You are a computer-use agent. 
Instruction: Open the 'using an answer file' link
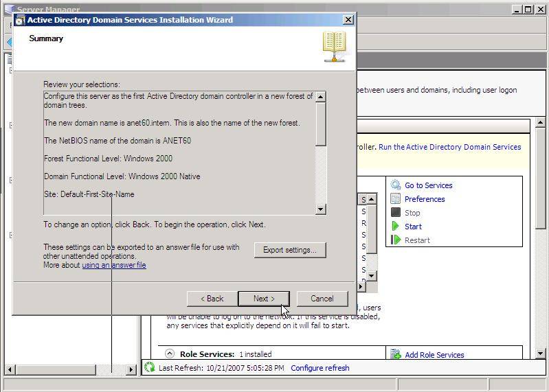[114, 265]
